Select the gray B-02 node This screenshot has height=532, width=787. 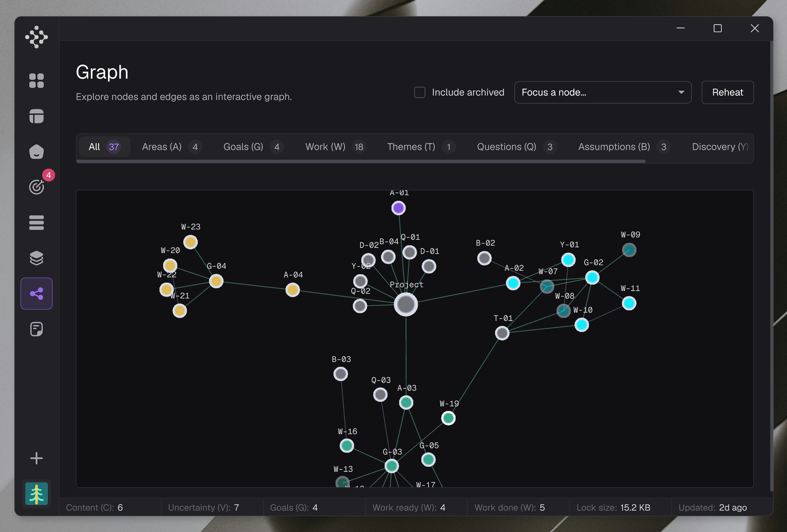click(484, 258)
